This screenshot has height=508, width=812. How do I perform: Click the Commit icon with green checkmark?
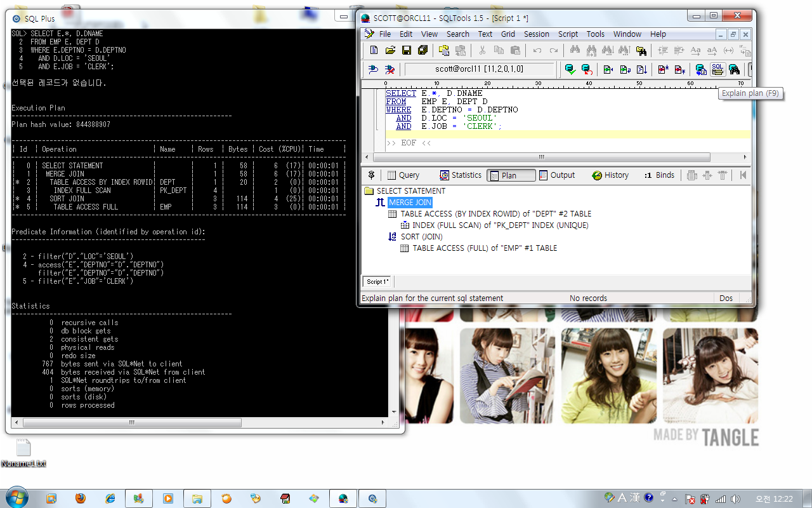570,69
